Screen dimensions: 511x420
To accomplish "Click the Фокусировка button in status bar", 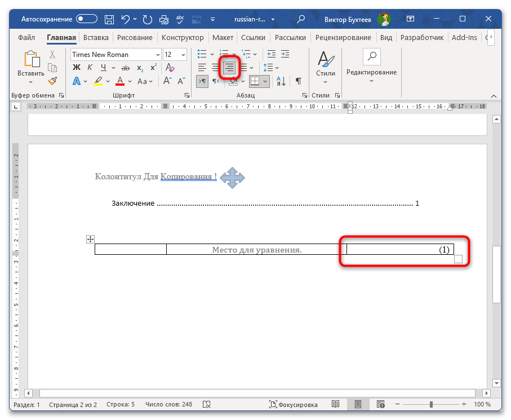I will pyautogui.click(x=294, y=405).
